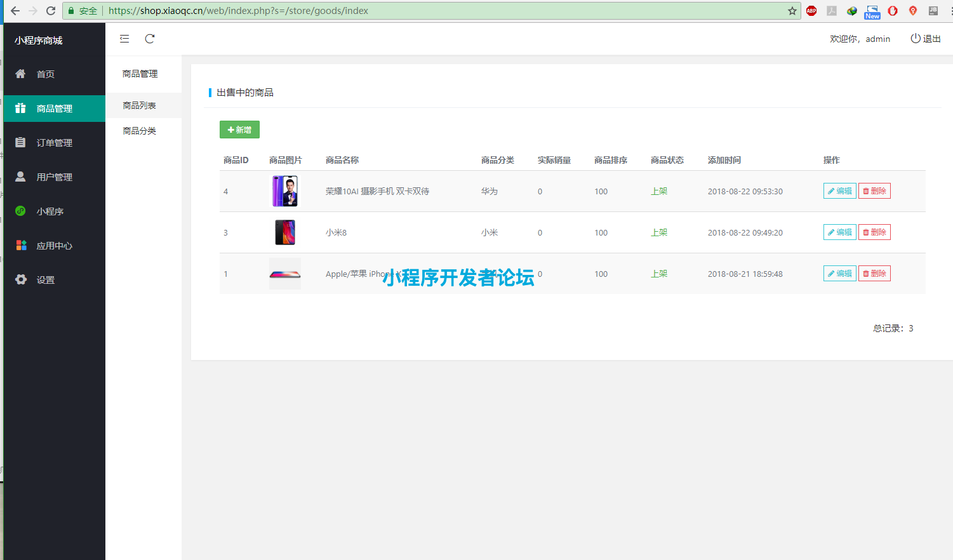Click the page refresh icon in header
The height and width of the screenshot is (560, 953).
pos(150,39)
